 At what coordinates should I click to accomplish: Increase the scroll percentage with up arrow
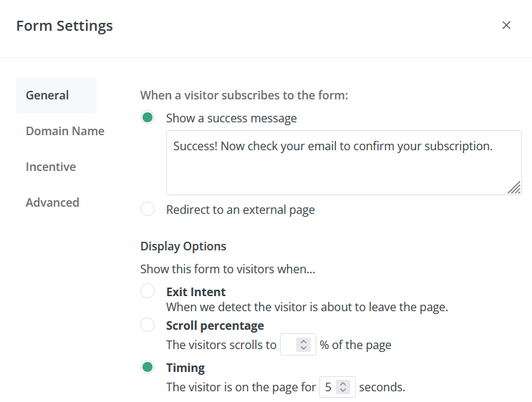pos(304,342)
